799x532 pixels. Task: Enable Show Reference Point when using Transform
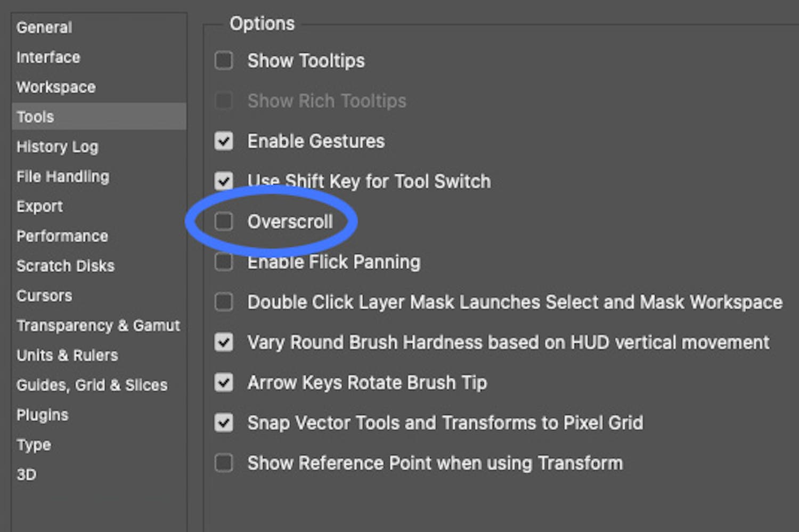223,463
